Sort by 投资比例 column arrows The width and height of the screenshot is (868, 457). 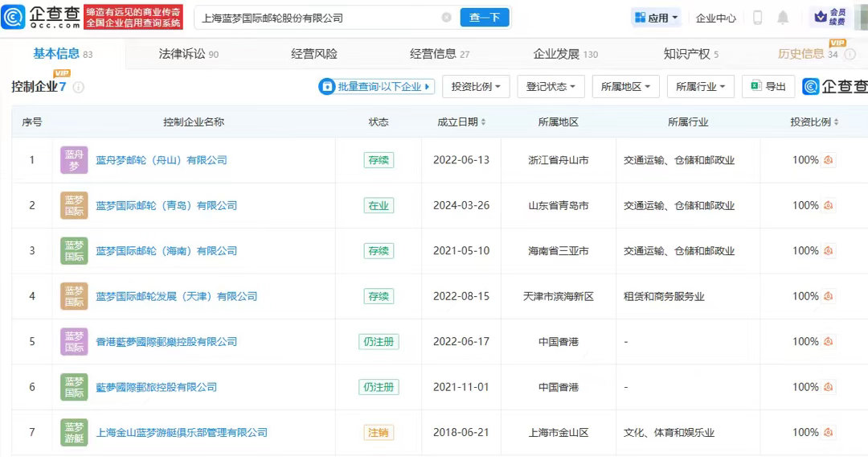[836, 121]
